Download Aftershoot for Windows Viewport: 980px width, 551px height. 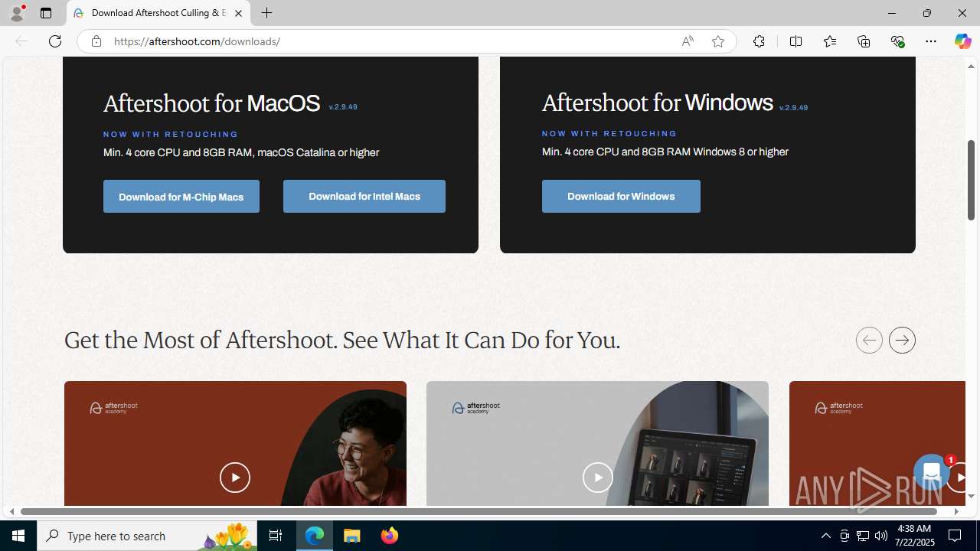click(x=621, y=197)
